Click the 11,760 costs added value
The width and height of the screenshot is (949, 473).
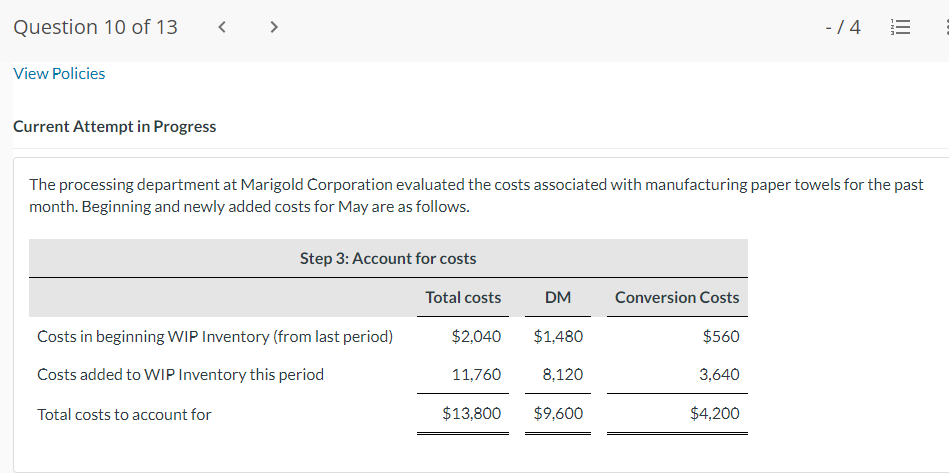coord(477,375)
